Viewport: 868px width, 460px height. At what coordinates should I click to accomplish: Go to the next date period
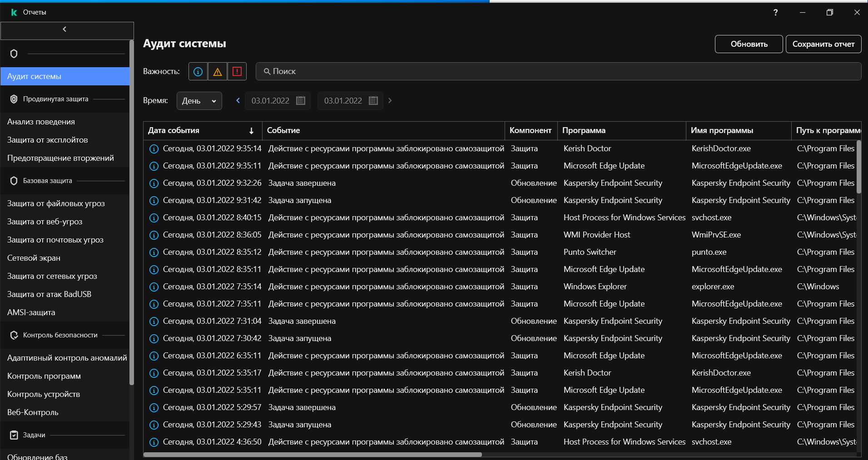390,100
